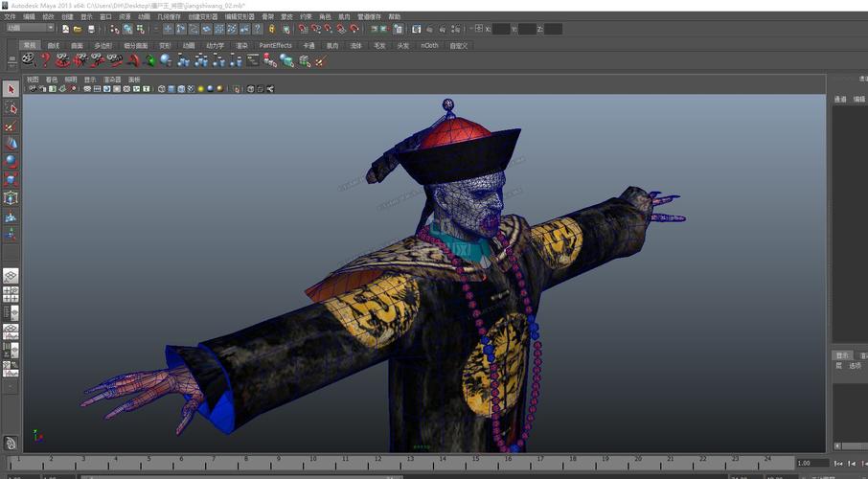Toggle wireframe display in viewport toolbar
Screen dimensions: 868x479
162,88
